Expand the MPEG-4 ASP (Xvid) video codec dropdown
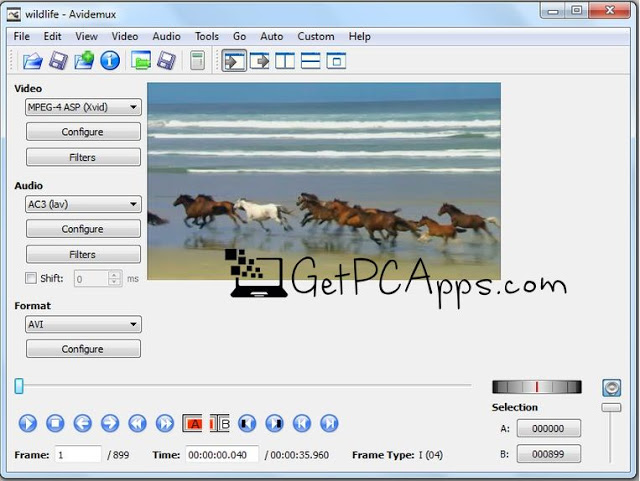 click(x=83, y=107)
